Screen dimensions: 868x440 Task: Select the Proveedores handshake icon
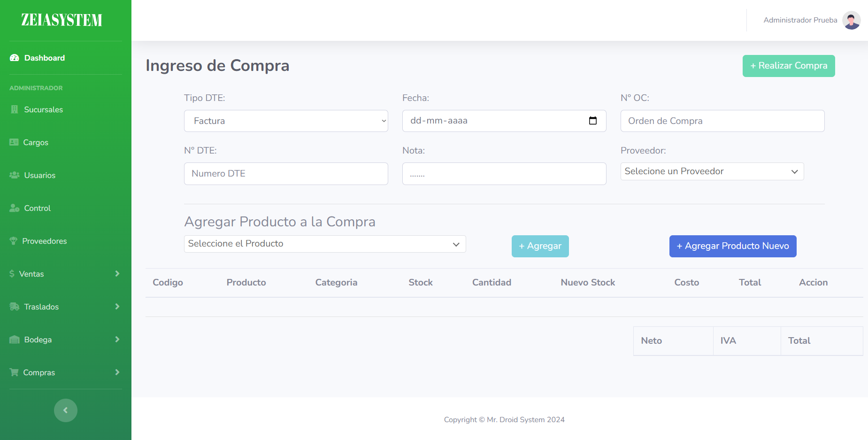[x=14, y=240]
